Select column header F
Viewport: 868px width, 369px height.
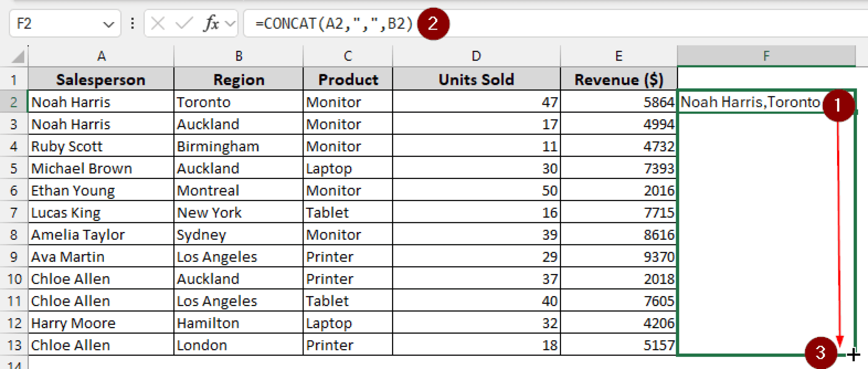click(x=766, y=56)
